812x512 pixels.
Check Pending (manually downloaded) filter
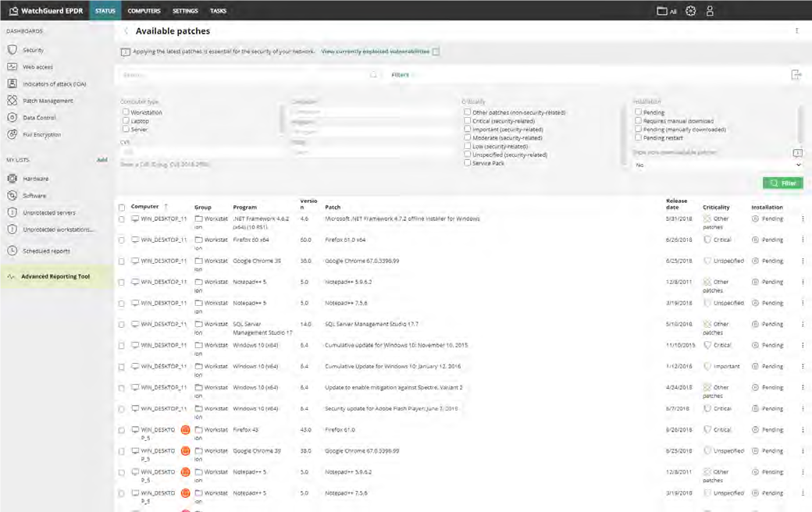638,129
